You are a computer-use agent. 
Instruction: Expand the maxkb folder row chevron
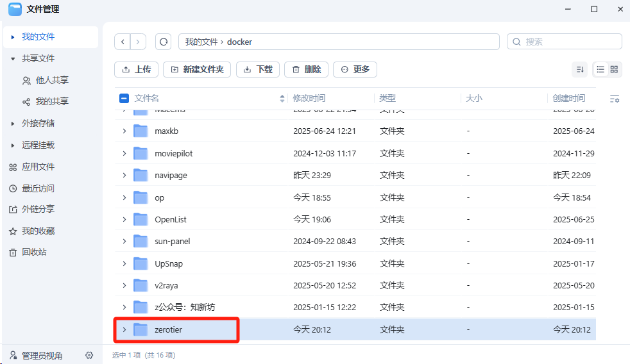tap(124, 131)
